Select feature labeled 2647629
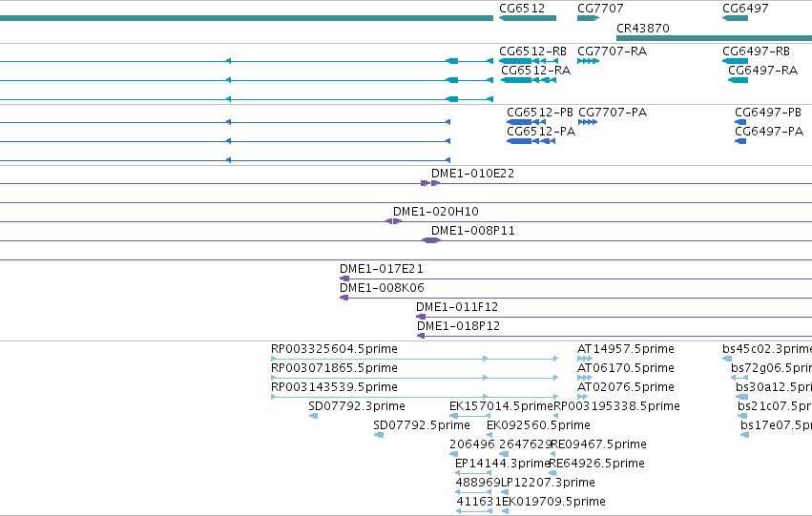The image size is (812, 516). pos(504,454)
